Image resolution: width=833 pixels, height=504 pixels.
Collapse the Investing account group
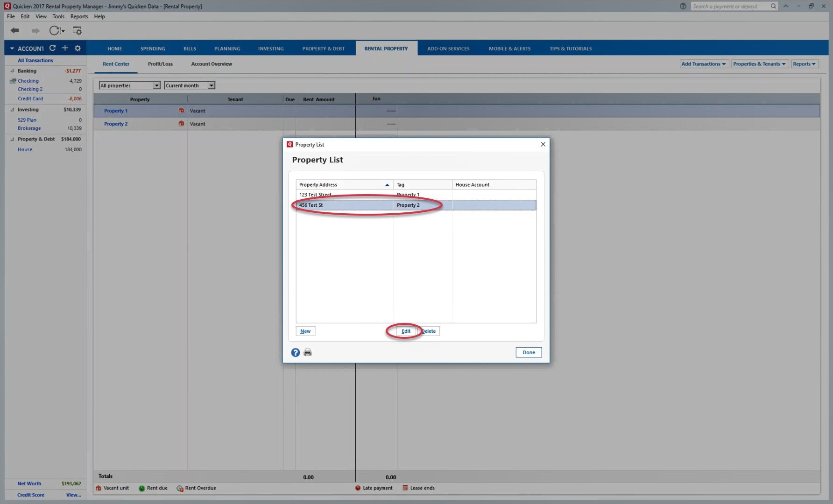13,110
